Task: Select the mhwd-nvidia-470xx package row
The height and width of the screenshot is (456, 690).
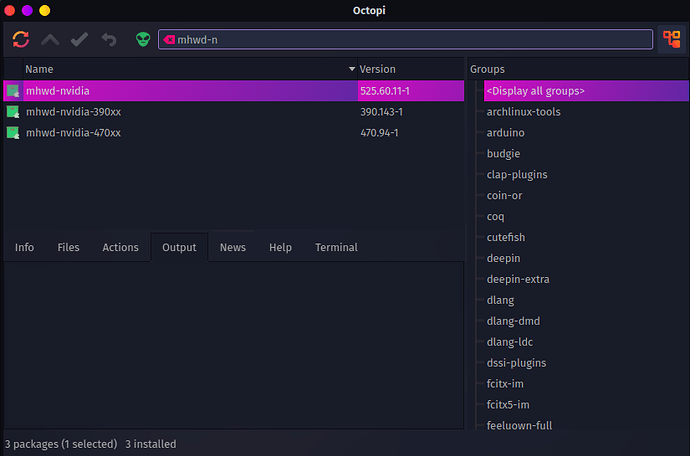Action: click(234, 132)
